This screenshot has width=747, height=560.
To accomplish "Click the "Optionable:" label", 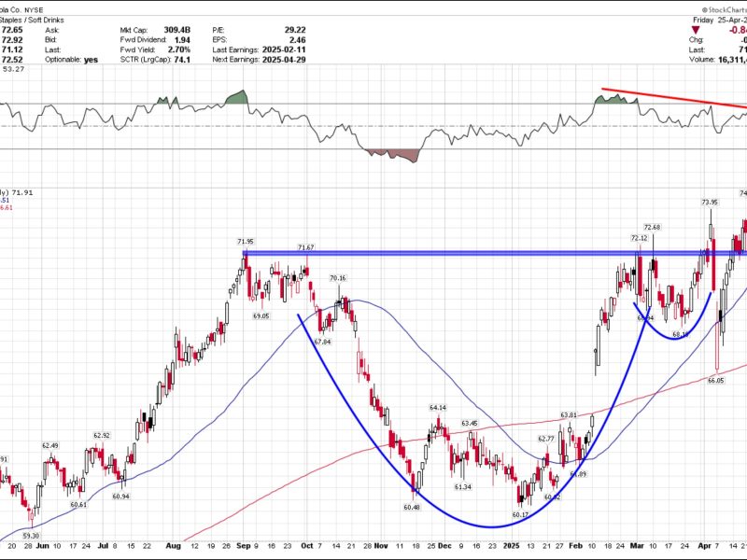I will [63, 60].
